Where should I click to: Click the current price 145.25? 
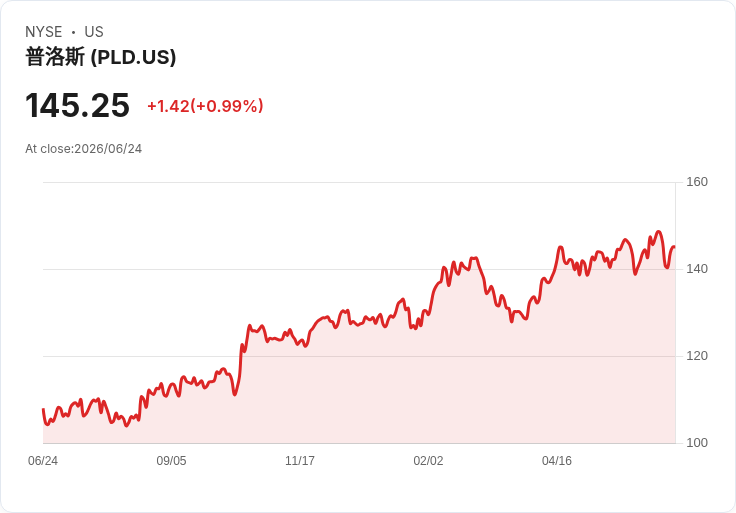click(77, 105)
